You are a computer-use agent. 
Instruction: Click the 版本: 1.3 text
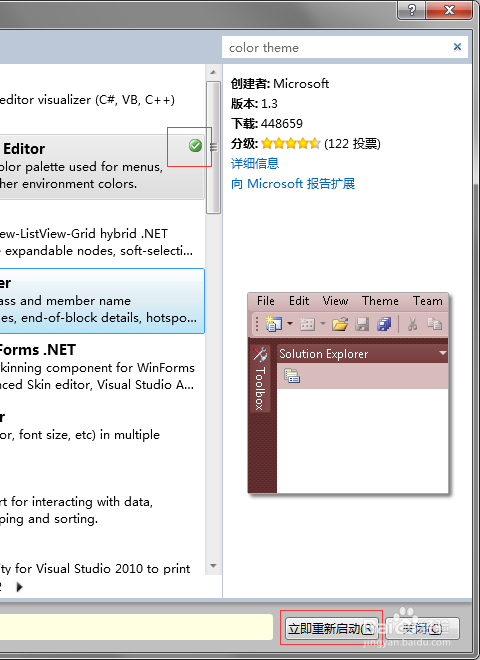click(x=254, y=104)
